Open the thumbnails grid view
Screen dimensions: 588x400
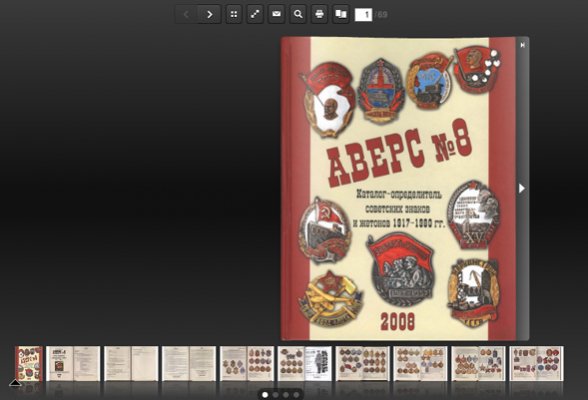(234, 15)
